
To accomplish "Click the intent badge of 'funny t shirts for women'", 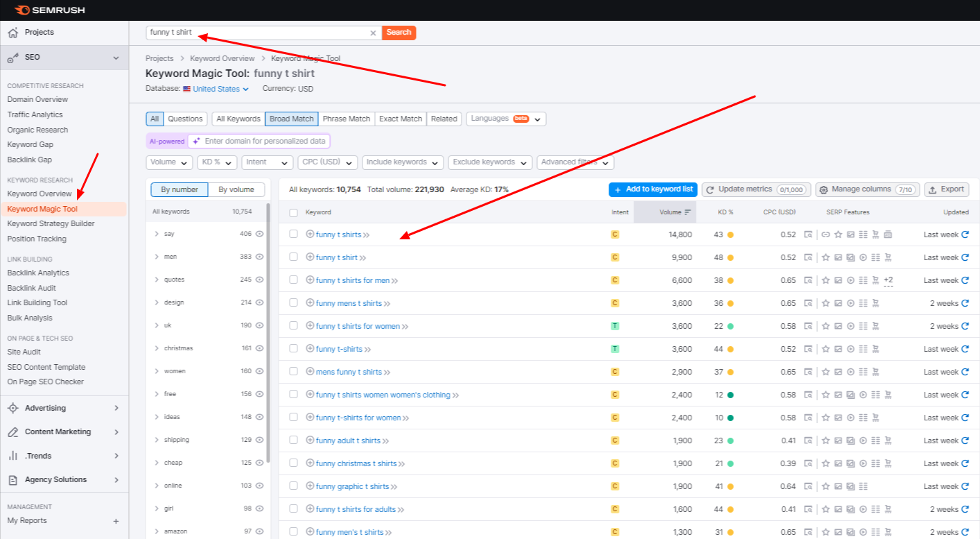I will [615, 326].
